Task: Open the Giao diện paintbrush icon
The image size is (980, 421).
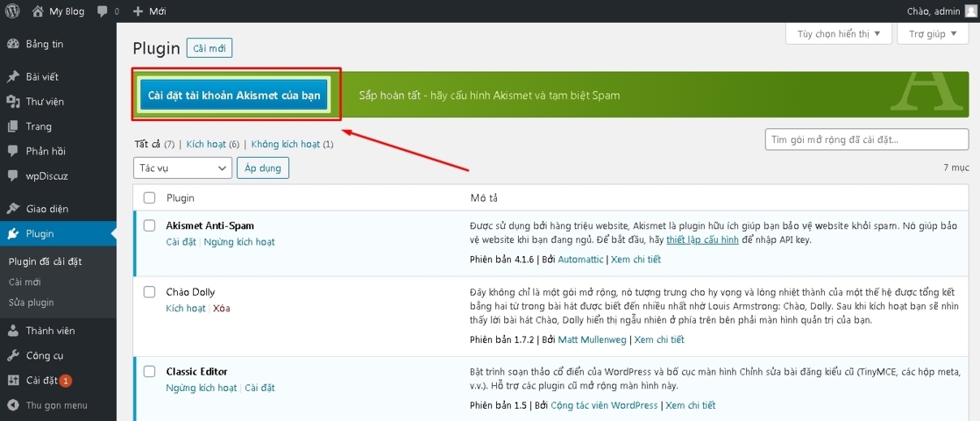Action: click(x=13, y=209)
